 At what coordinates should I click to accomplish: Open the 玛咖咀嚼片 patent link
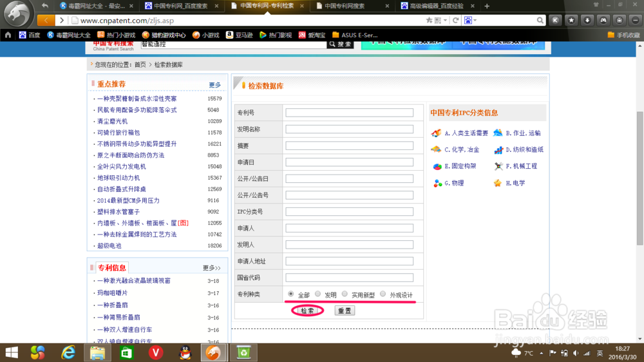point(113,293)
